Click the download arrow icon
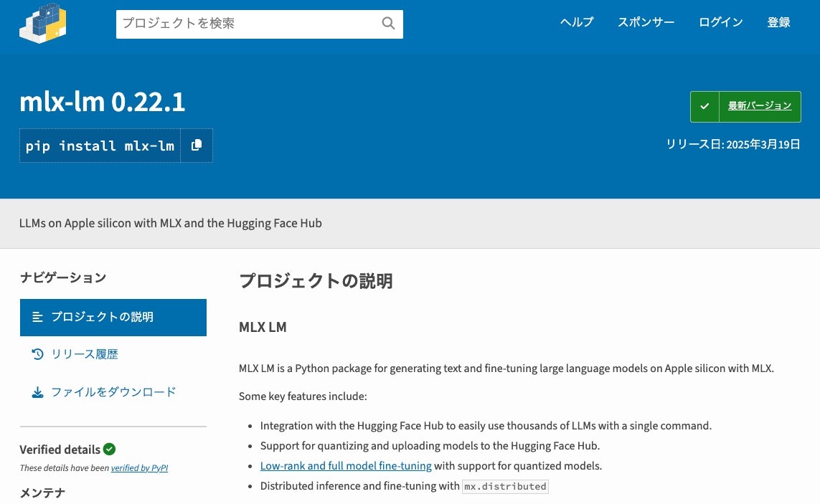The width and height of the screenshot is (820, 504). click(x=37, y=392)
